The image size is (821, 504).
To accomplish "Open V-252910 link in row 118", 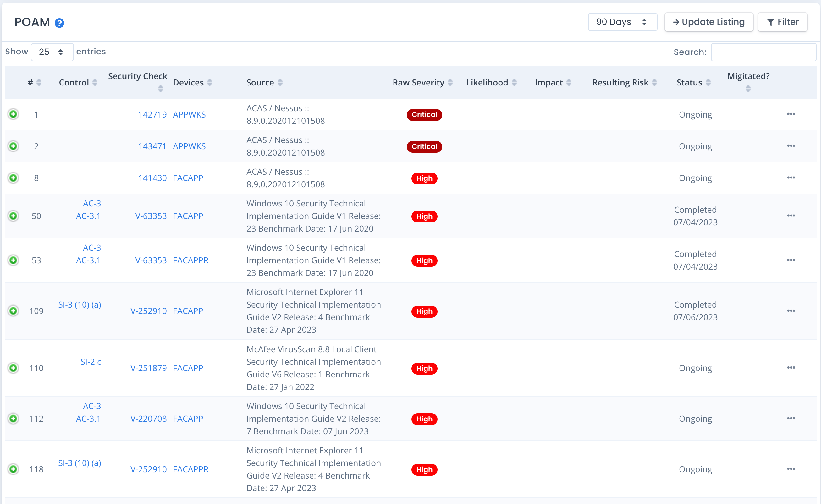I will 148,469.
